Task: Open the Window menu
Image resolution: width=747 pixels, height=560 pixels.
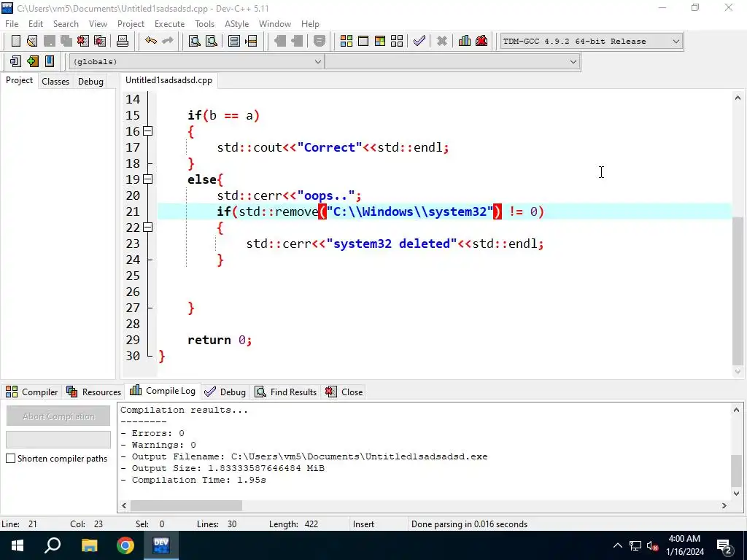Action: click(x=275, y=24)
